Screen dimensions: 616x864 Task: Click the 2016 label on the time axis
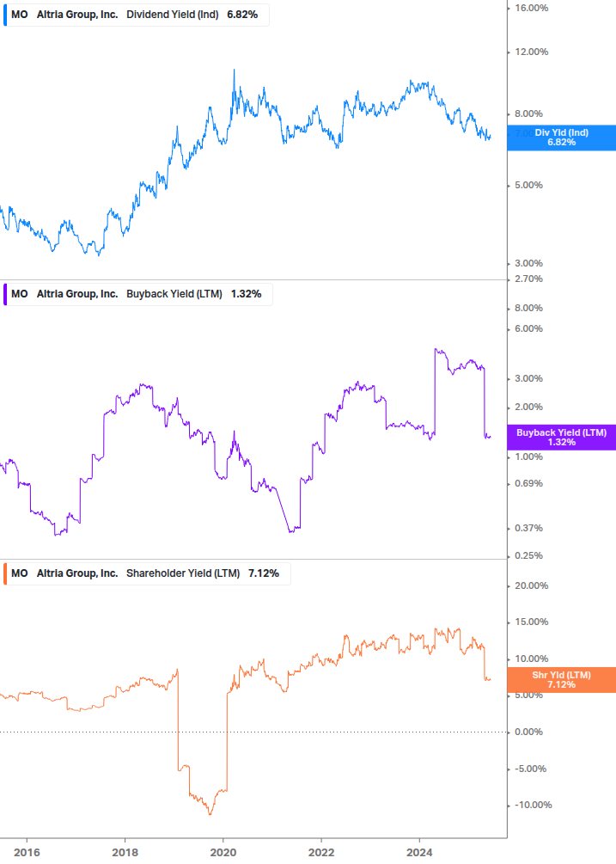tap(27, 853)
